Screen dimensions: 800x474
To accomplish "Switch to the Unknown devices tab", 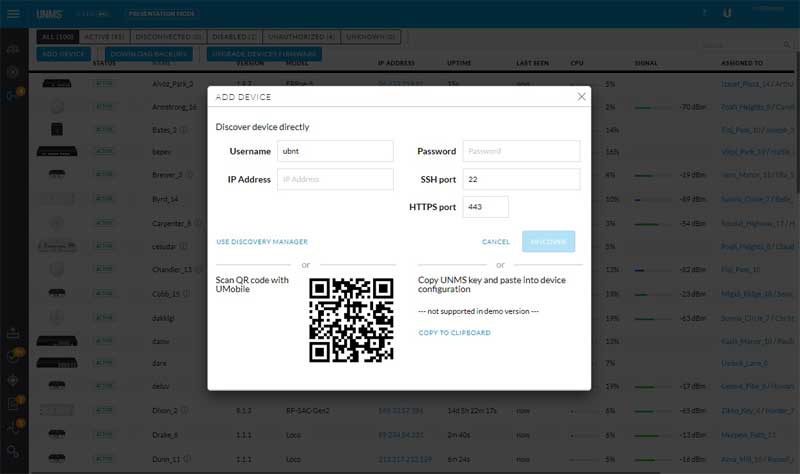I will pos(370,37).
